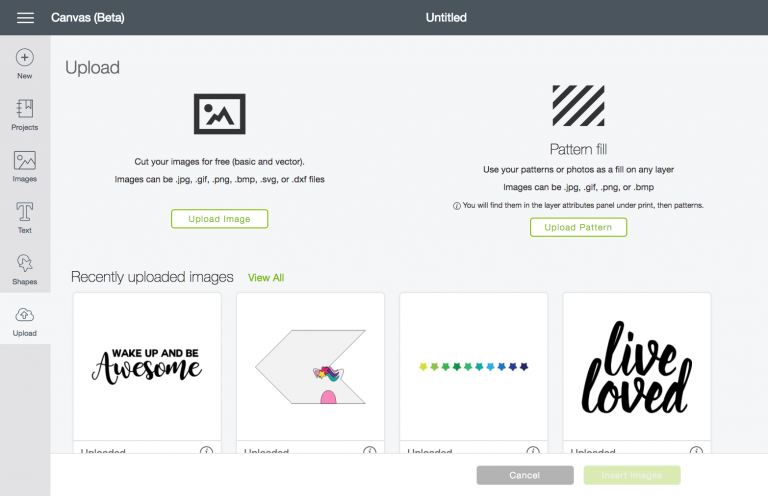Open the Shapes sidebar icon
The image size is (768, 496).
pos(24,263)
